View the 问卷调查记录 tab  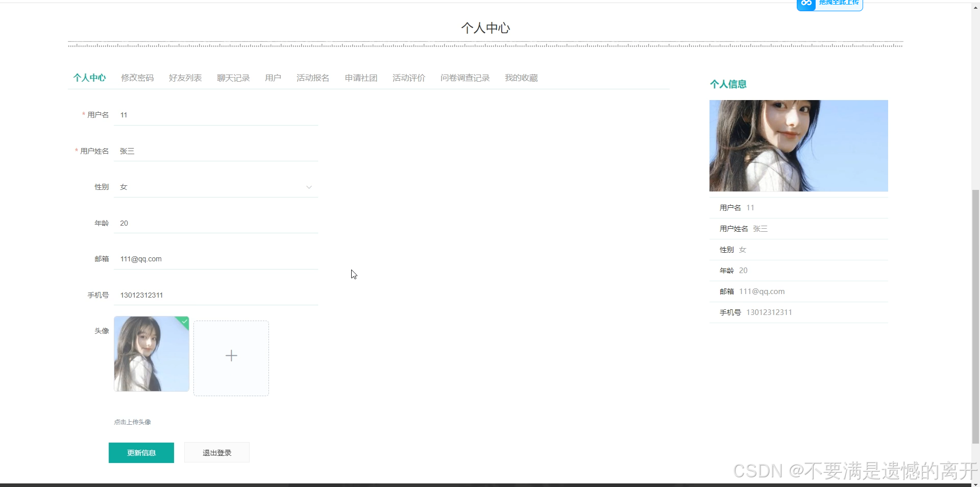click(x=465, y=78)
